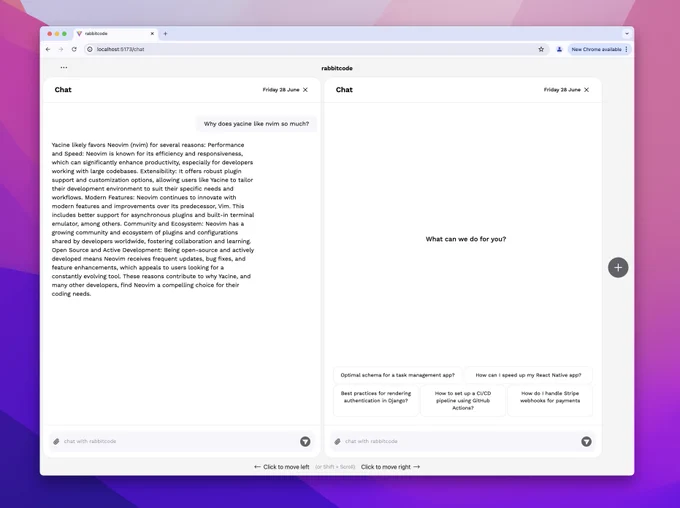Click 'Friday 28 June' in left chat header

[x=281, y=90]
